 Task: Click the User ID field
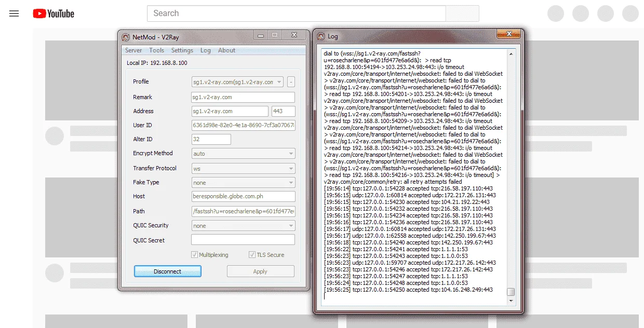click(x=243, y=125)
